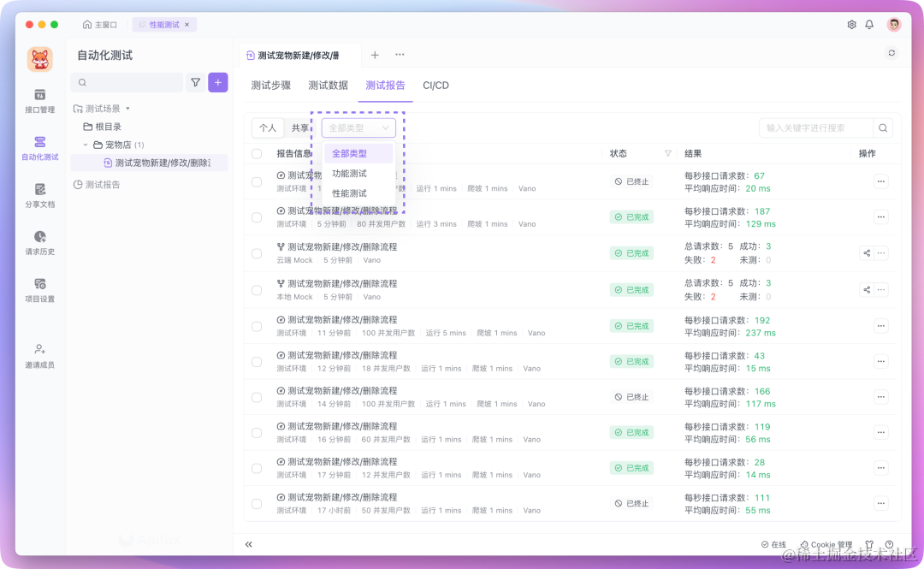Collapse sidebar with double chevron icon

[249, 544]
